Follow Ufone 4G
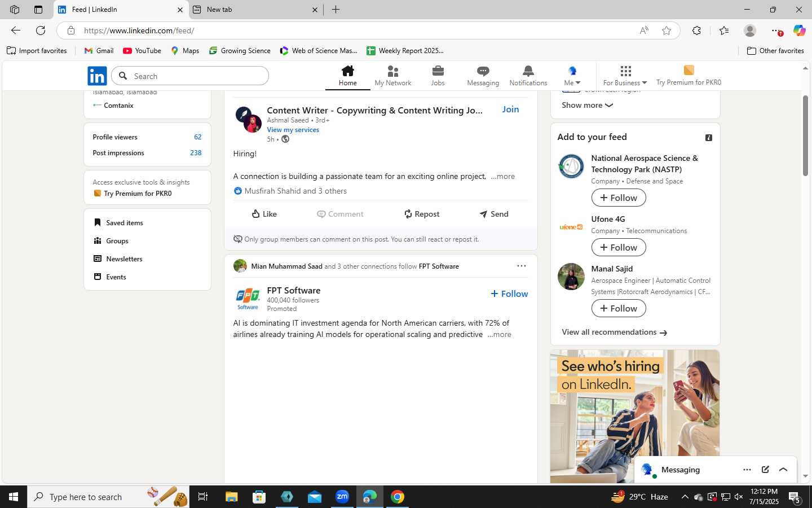812x508 pixels. pos(619,247)
